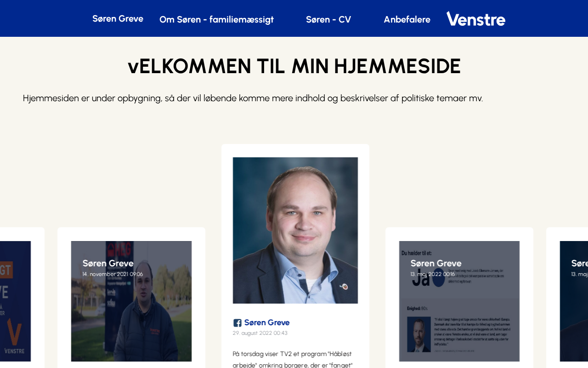Viewport: 588px width, 368px height.
Task: Go to the Søren - CV page
Action: (x=328, y=19)
